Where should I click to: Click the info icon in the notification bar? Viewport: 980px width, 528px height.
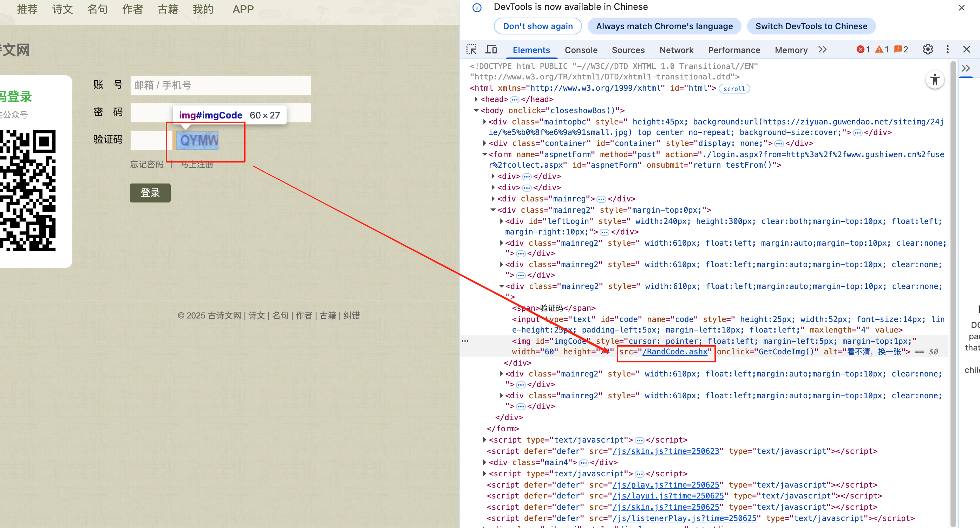[x=477, y=8]
